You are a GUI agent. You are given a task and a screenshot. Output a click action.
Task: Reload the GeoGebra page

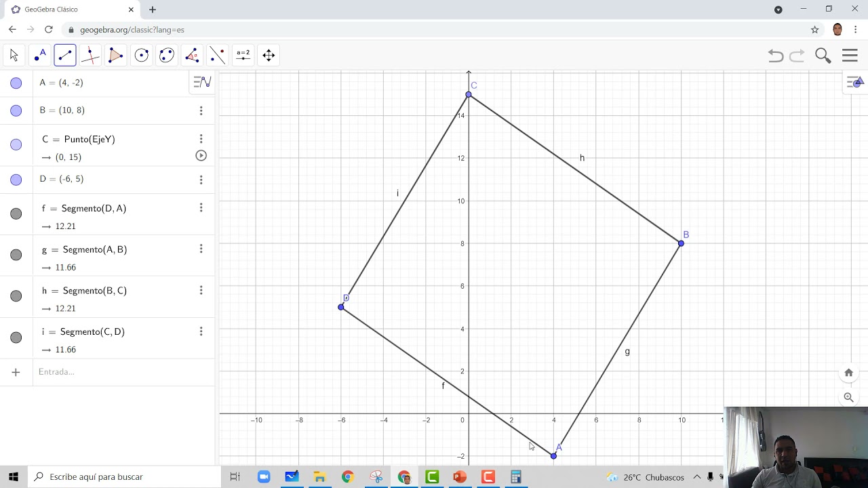pyautogui.click(x=49, y=30)
